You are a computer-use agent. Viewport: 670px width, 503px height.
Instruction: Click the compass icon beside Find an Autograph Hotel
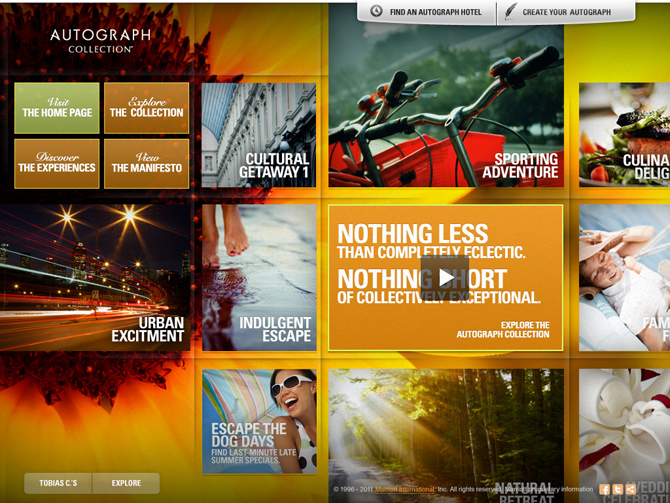pos(376,12)
